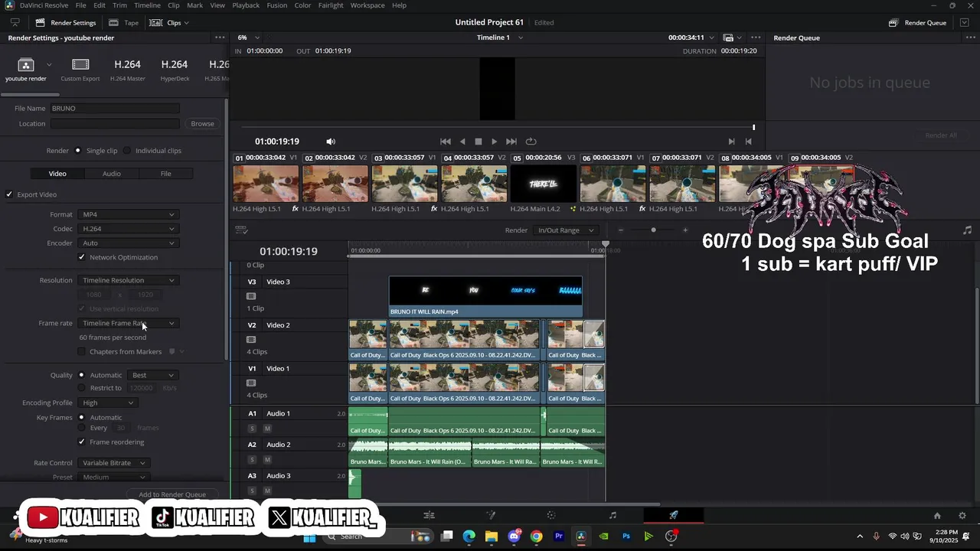
Task: Open the dual viewer mode icon
Action: coord(729,37)
